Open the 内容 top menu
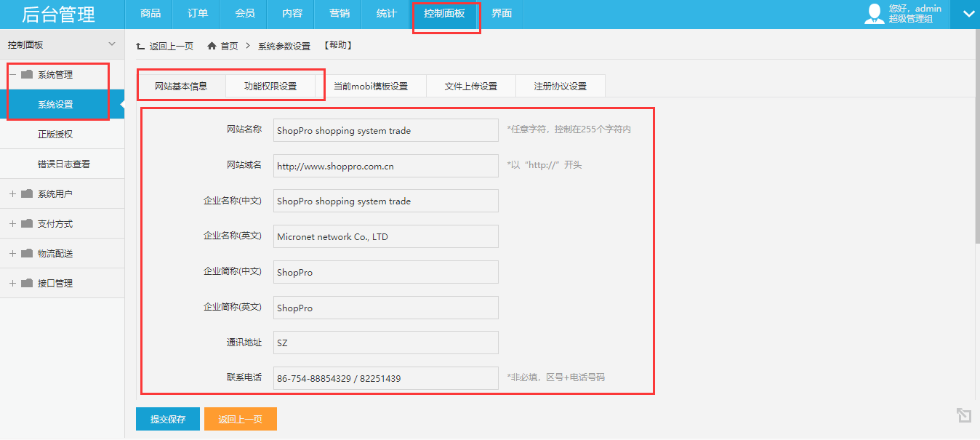Screen dimensions: 980x440 (x=292, y=14)
